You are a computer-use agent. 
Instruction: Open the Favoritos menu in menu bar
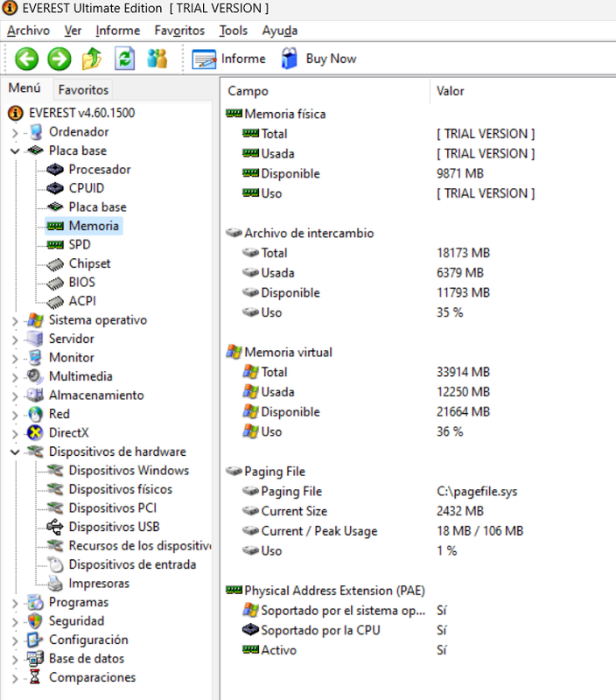pyautogui.click(x=179, y=31)
